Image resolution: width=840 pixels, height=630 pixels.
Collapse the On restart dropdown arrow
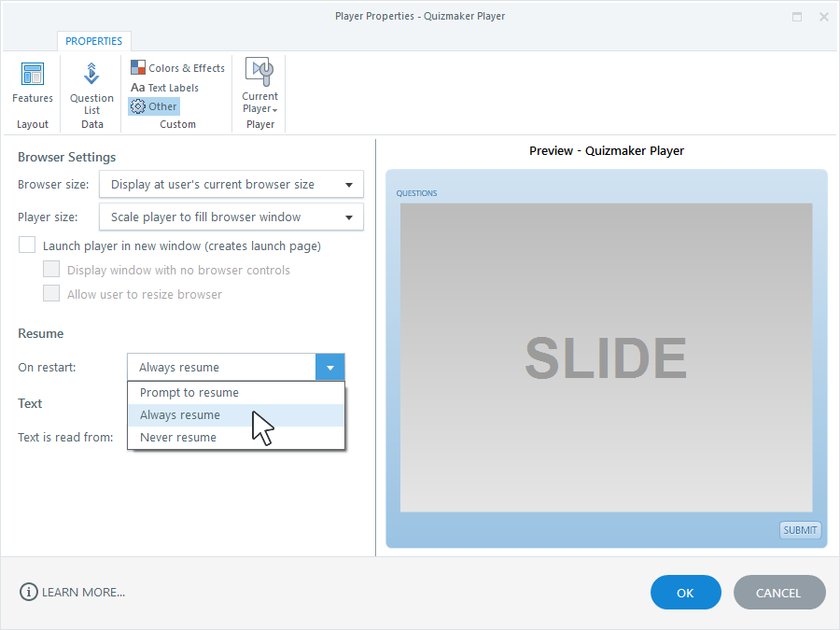330,368
